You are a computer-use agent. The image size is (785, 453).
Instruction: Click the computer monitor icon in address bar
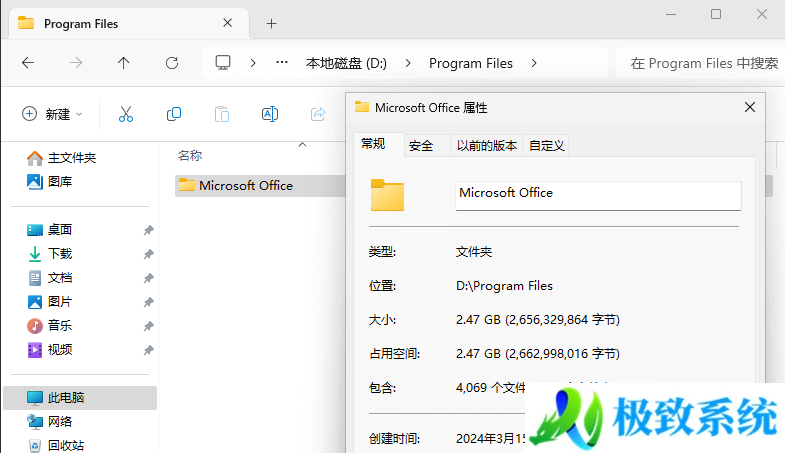pos(223,63)
